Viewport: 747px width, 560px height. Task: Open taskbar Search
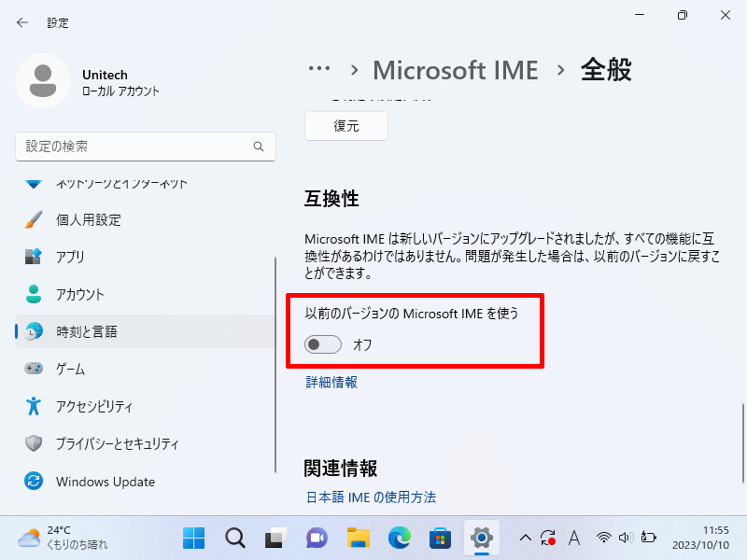coord(235,539)
